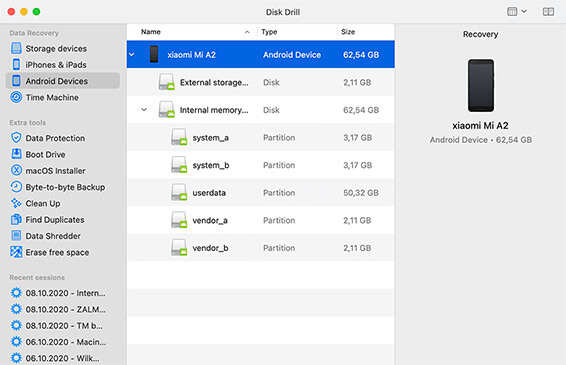The width and height of the screenshot is (566, 365).
Task: Sort list by Size column header
Action: [x=365, y=32]
